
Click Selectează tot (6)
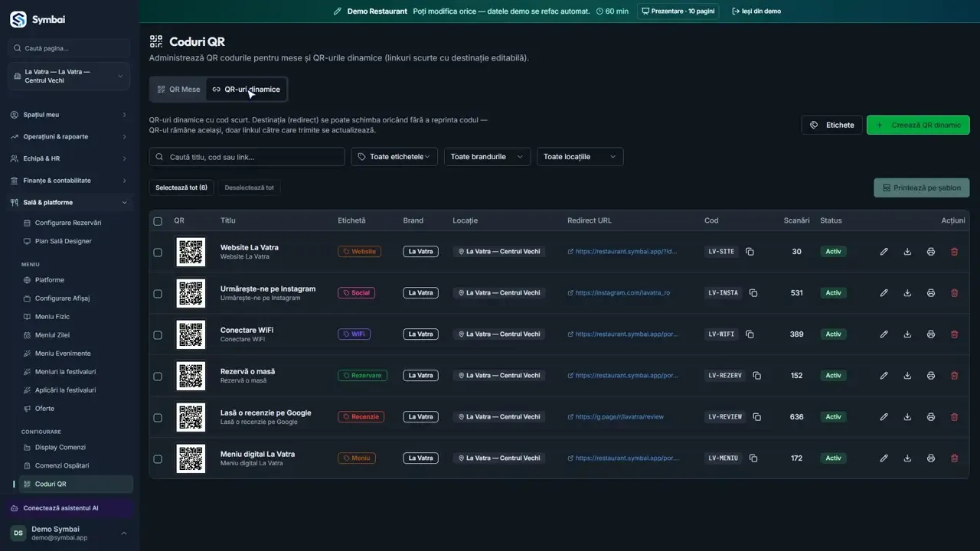181,187
